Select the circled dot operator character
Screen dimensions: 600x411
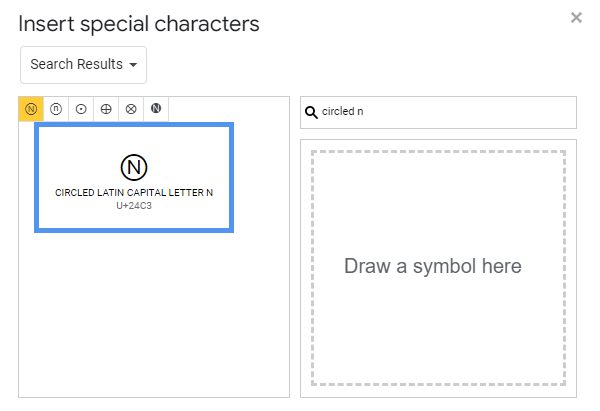(81, 109)
